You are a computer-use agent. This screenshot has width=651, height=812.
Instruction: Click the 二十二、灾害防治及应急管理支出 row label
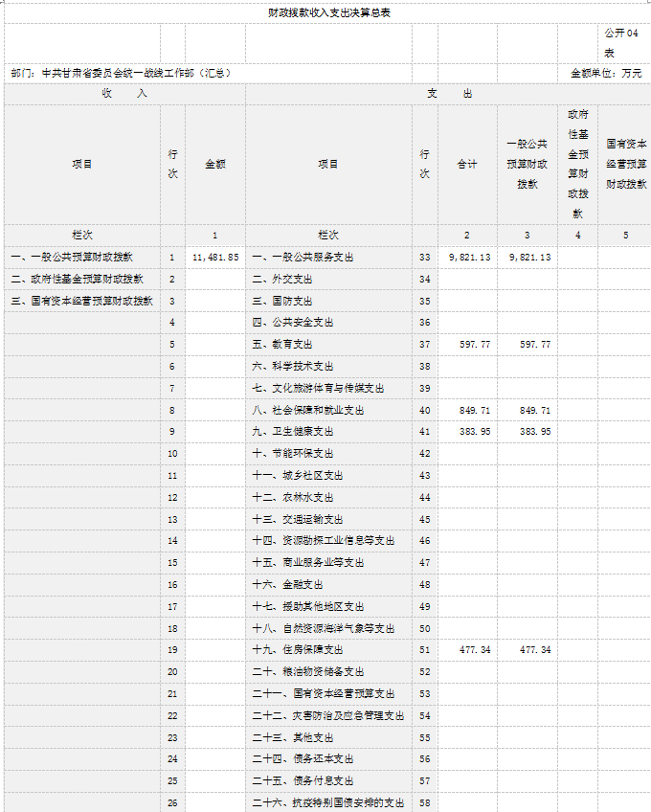(x=327, y=715)
